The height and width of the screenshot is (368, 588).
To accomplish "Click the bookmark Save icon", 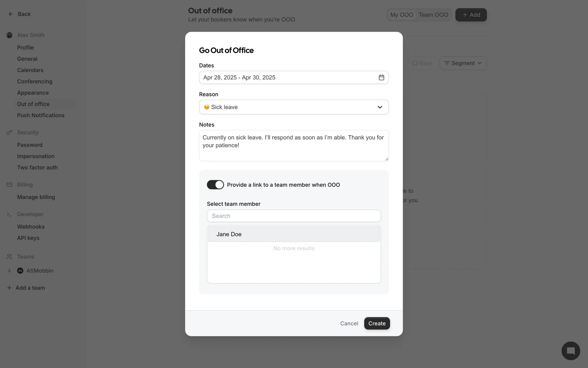I will (x=415, y=63).
